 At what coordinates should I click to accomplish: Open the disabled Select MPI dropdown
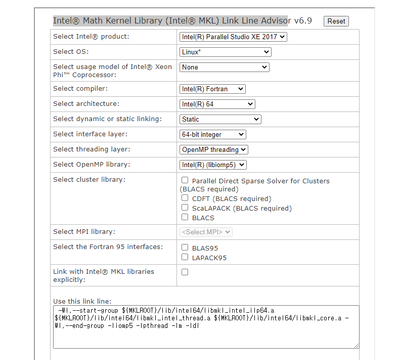coord(206,232)
